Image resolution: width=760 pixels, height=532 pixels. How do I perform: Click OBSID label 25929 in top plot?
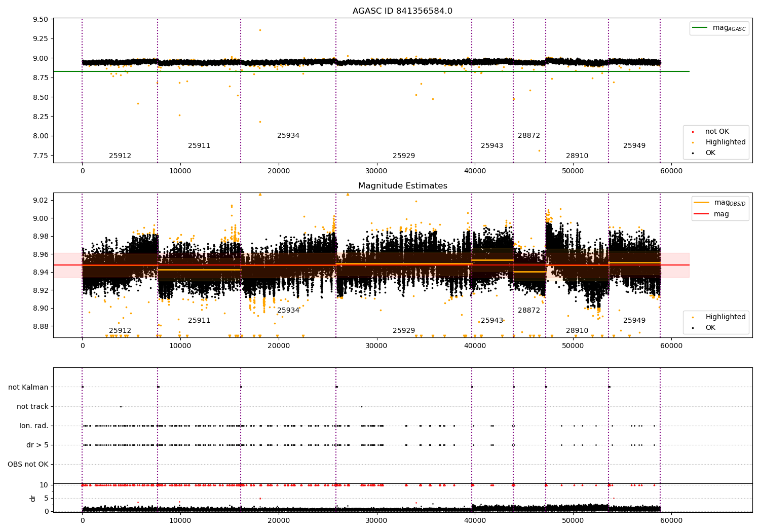404,156
